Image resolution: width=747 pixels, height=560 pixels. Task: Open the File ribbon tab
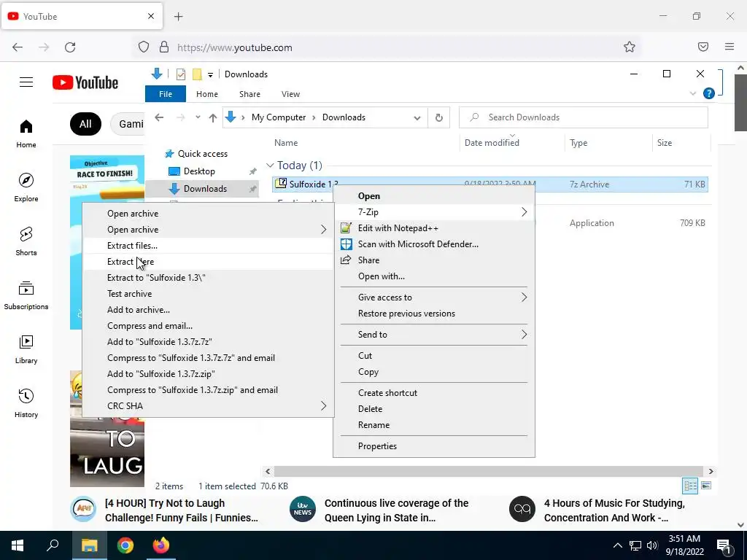click(x=166, y=94)
